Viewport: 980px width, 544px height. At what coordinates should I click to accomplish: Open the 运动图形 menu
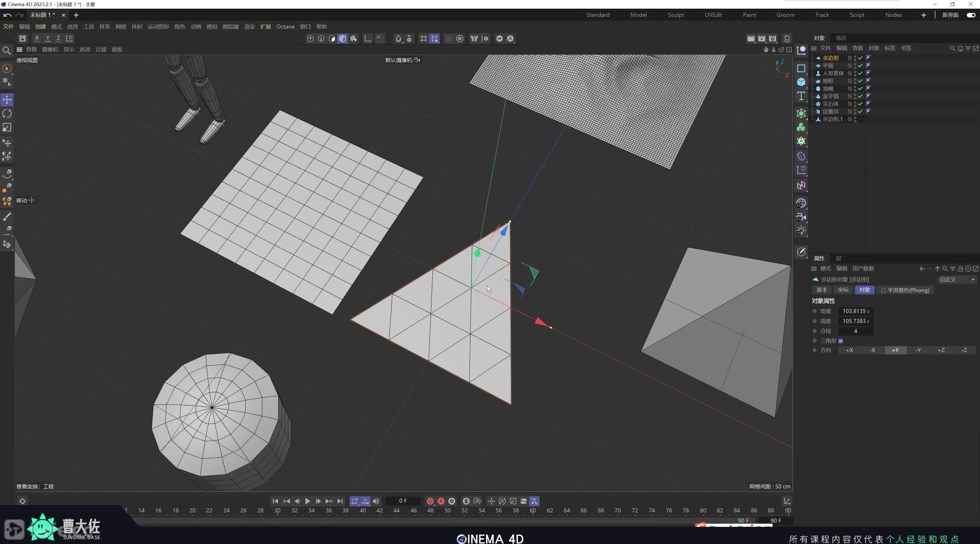click(158, 27)
